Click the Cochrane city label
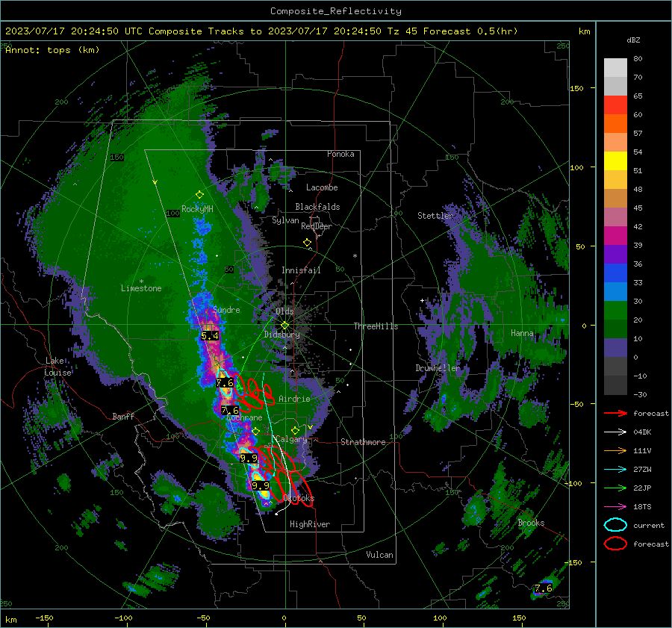 (244, 417)
